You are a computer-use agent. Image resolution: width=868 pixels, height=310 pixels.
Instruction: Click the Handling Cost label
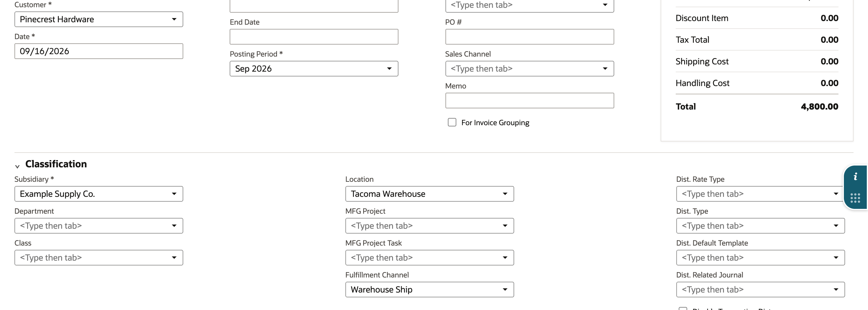click(702, 83)
